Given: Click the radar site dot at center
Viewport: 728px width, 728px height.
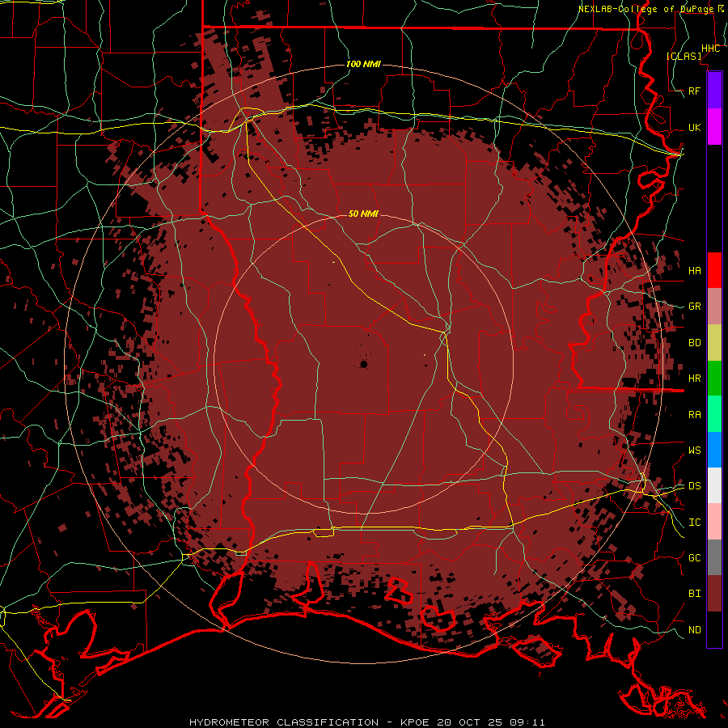Looking at the screenshot, I should pos(363,364).
